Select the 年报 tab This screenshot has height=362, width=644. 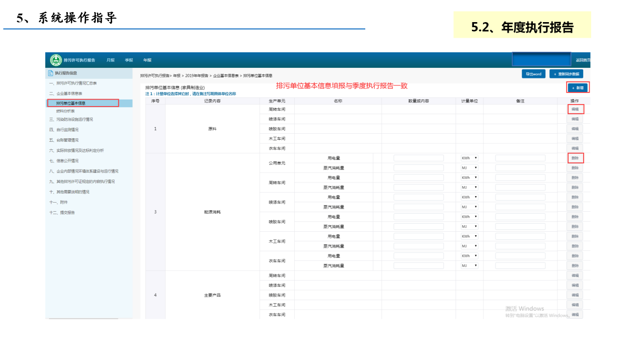(147, 60)
